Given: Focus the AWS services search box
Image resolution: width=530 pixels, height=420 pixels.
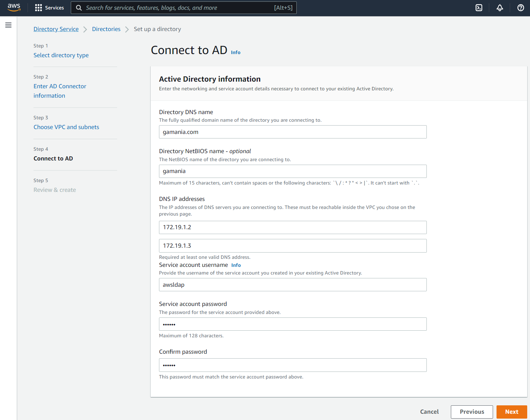Looking at the screenshot, I should click(178, 8).
